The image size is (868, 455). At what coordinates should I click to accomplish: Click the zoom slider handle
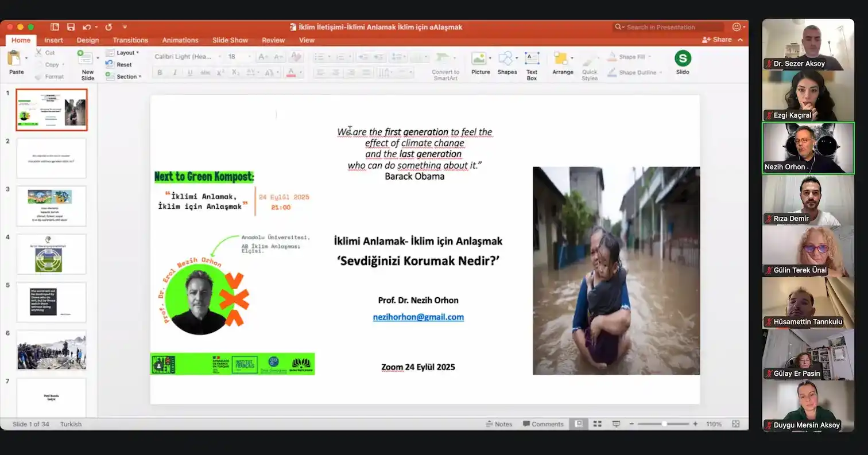[x=664, y=424]
